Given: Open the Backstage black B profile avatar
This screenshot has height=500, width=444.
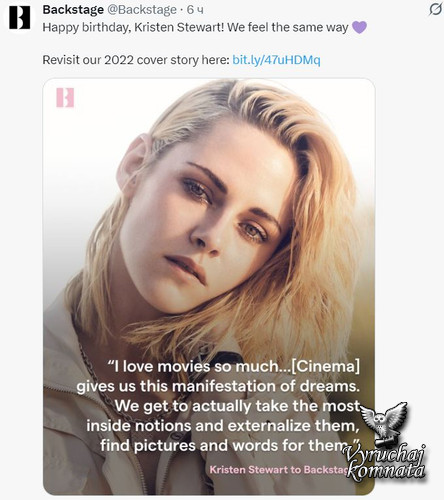Looking at the screenshot, I should [x=20, y=18].
